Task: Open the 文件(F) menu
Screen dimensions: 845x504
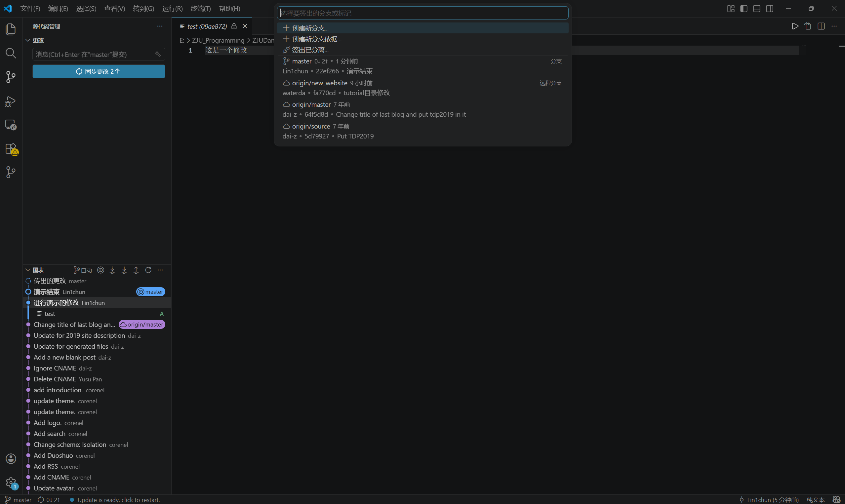Action: (x=30, y=9)
